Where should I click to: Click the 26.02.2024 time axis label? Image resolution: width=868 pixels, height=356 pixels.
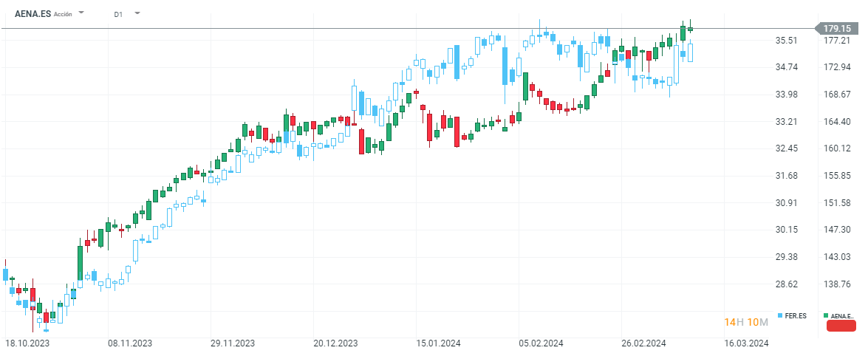coord(644,343)
